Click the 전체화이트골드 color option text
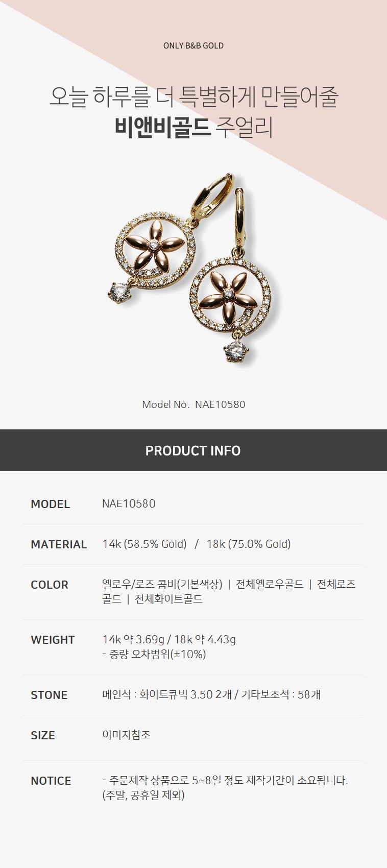This screenshot has height=868, width=387. point(168,599)
